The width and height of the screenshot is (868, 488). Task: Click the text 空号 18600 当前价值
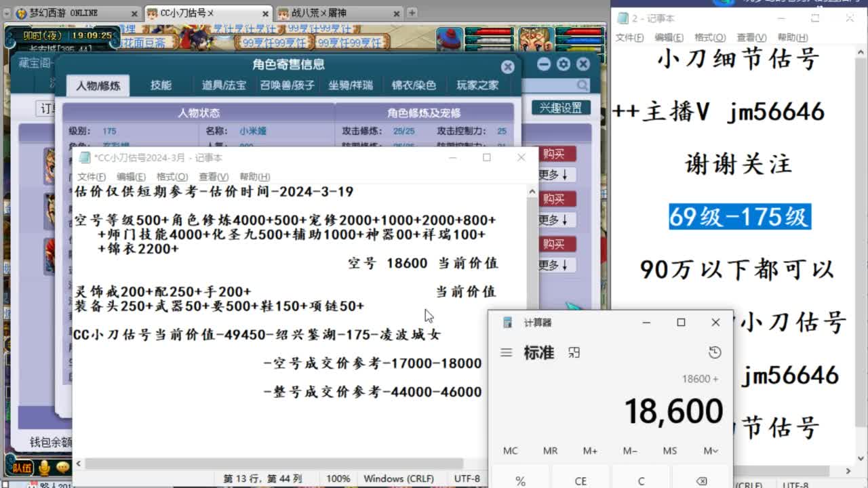(x=423, y=264)
